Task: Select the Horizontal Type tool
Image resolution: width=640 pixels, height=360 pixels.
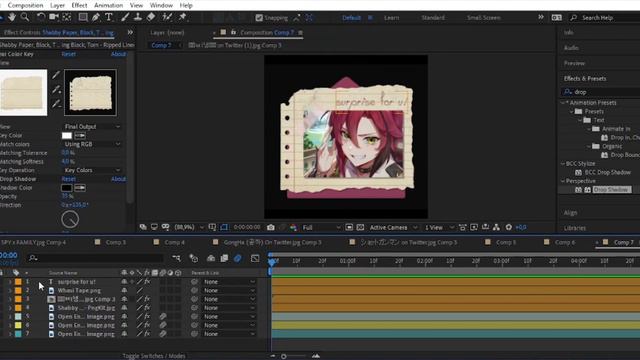Action: point(109,17)
